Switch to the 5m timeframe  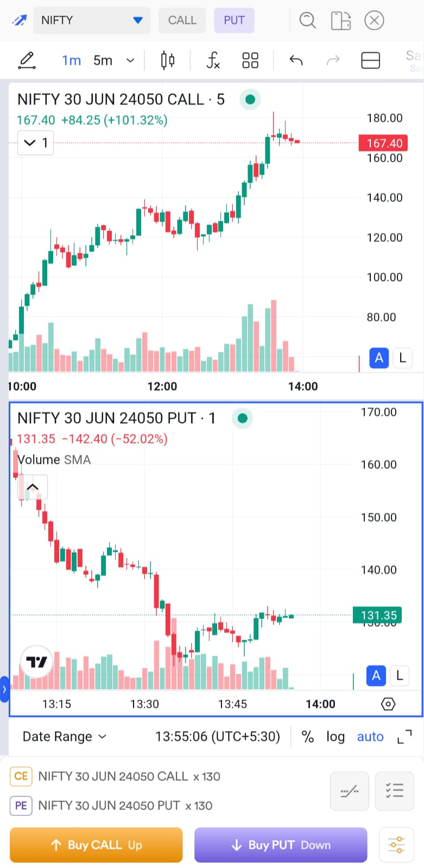103,60
